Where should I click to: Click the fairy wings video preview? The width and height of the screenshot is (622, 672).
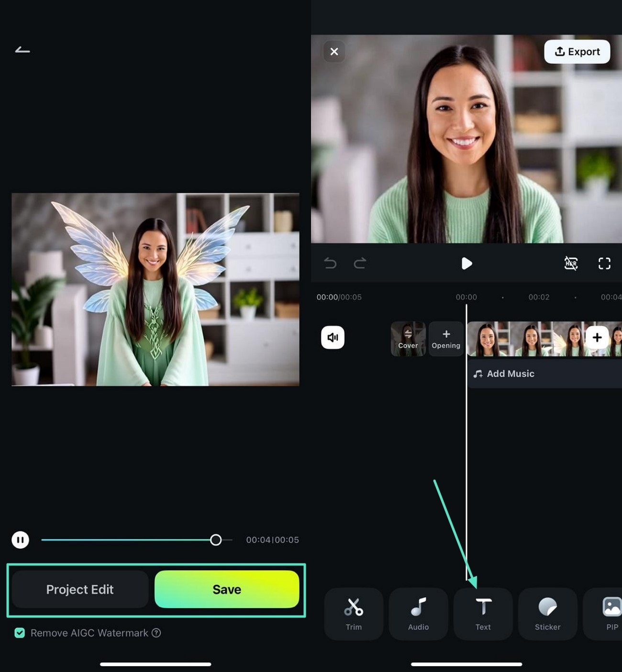point(155,289)
